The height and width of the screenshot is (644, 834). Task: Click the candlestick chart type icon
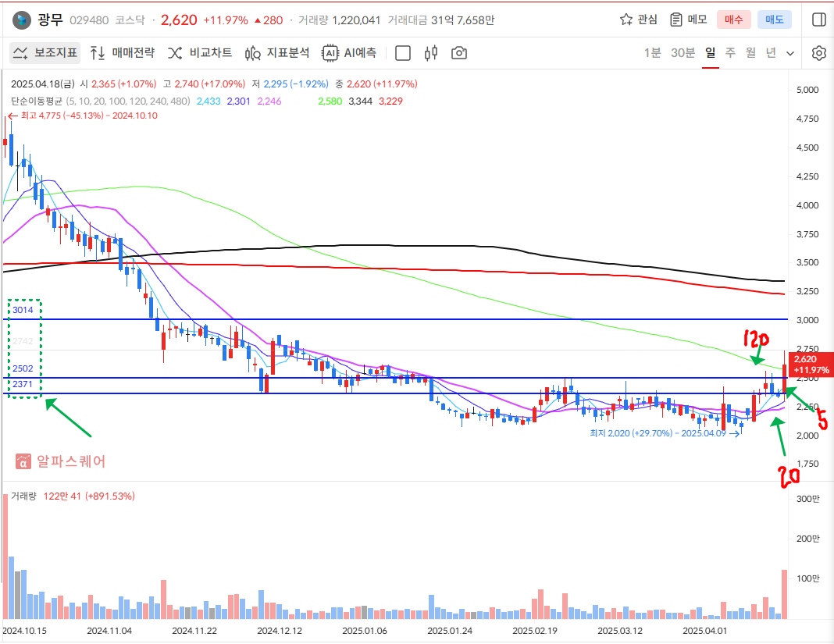click(430, 53)
